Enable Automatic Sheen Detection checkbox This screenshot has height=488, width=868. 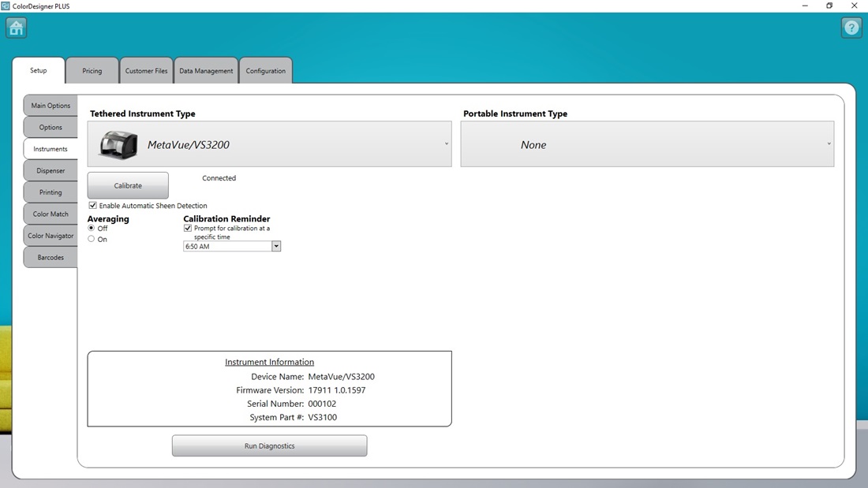(x=93, y=205)
